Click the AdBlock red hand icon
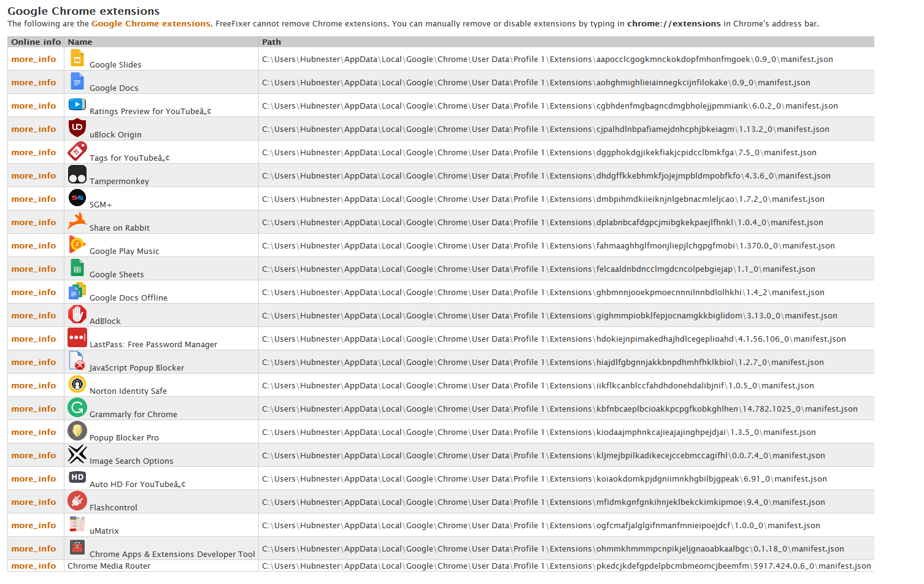Screen dimensions: 924x584 tap(77, 315)
